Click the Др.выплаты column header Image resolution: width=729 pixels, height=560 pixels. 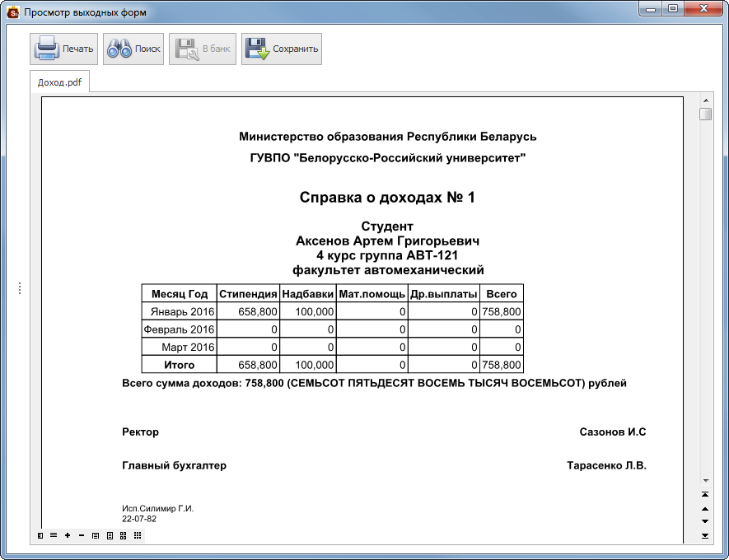tap(444, 294)
